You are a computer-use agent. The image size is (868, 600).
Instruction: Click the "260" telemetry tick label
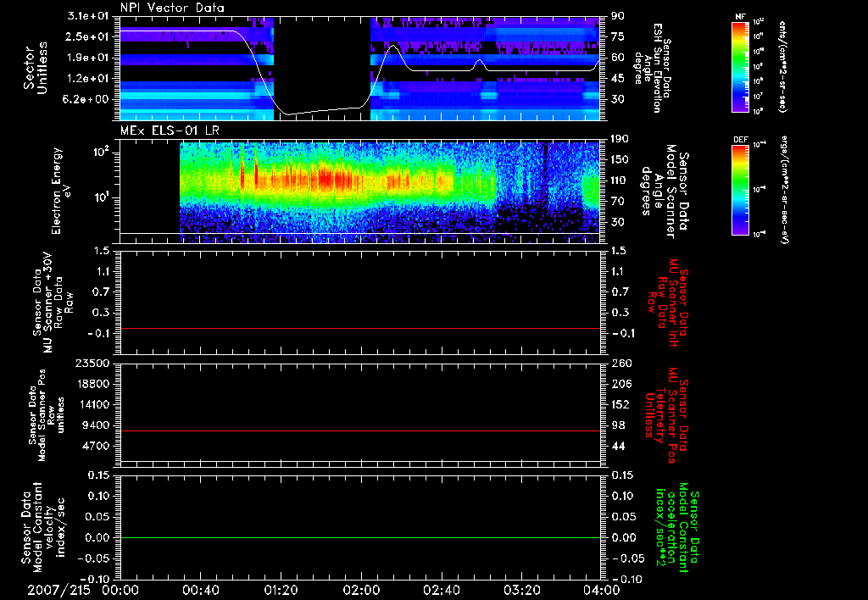tap(620, 363)
